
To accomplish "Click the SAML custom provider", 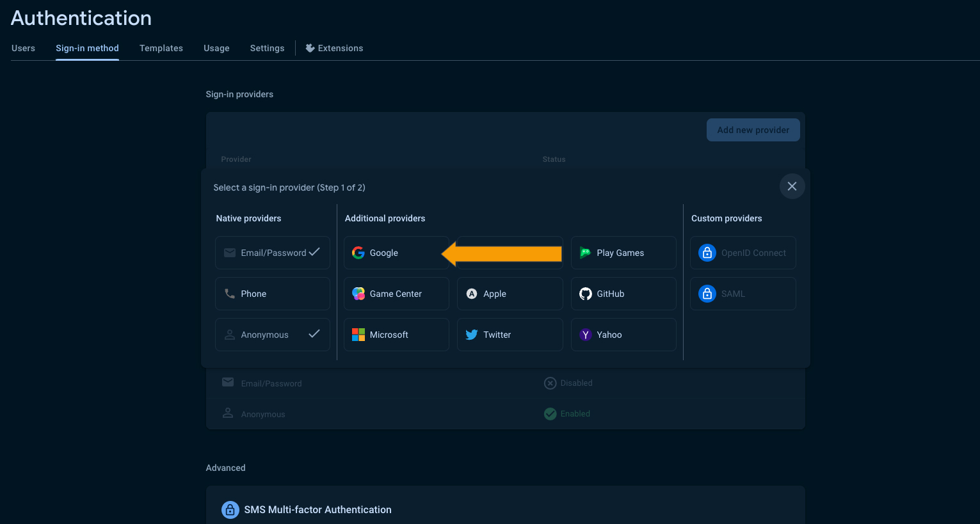I will point(743,294).
